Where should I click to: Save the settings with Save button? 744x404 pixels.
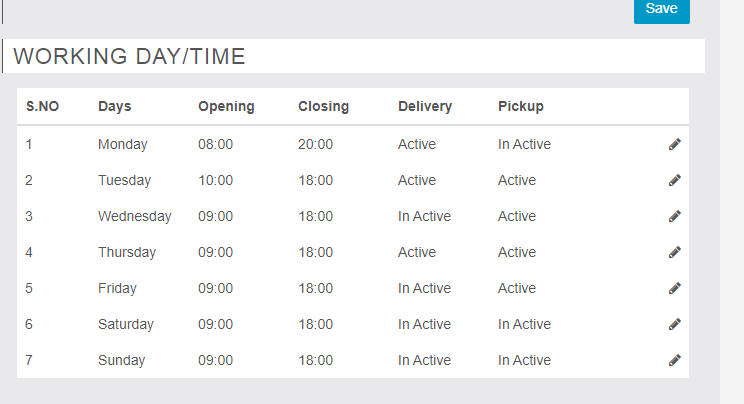pos(661,9)
